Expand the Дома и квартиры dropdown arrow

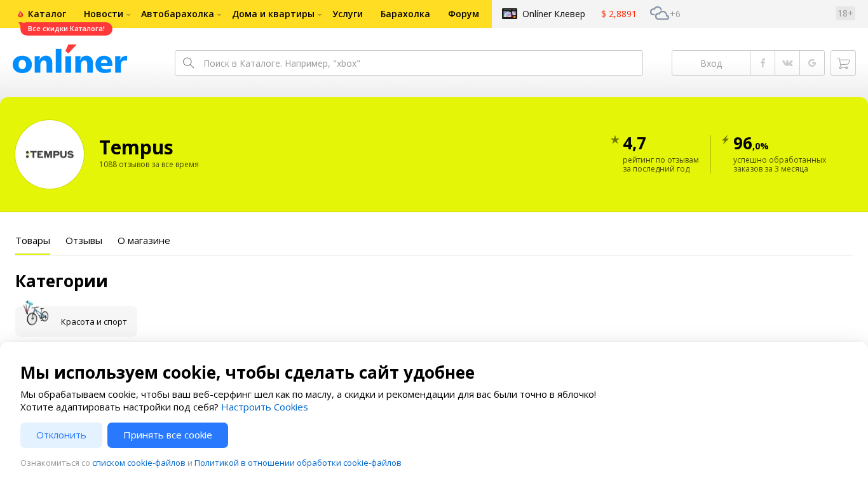(320, 15)
